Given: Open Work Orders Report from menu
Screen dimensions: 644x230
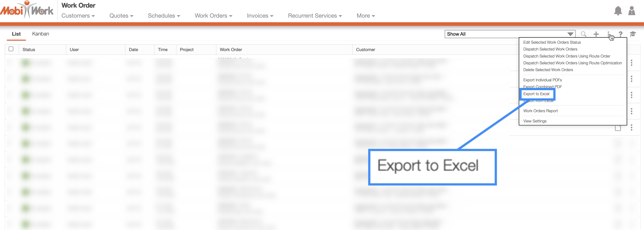Looking at the screenshot, I should coord(540,111).
